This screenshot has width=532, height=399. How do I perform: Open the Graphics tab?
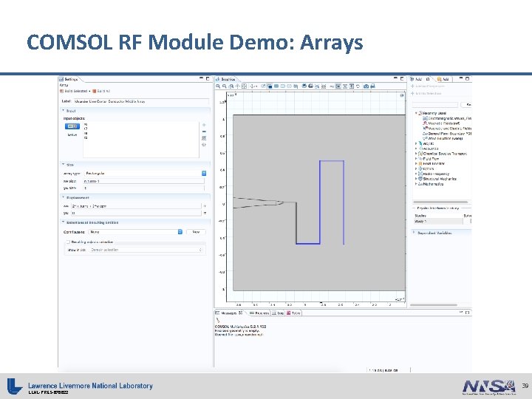click(225, 79)
